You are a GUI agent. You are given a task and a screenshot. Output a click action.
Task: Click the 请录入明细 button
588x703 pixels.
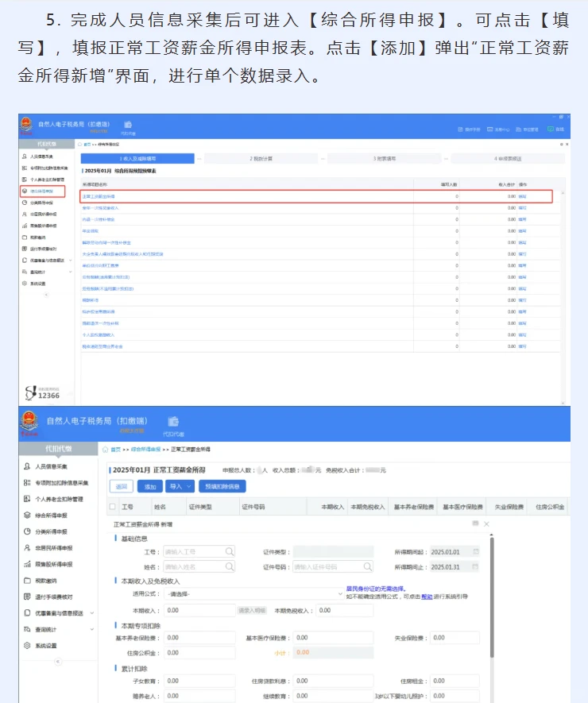252,610
